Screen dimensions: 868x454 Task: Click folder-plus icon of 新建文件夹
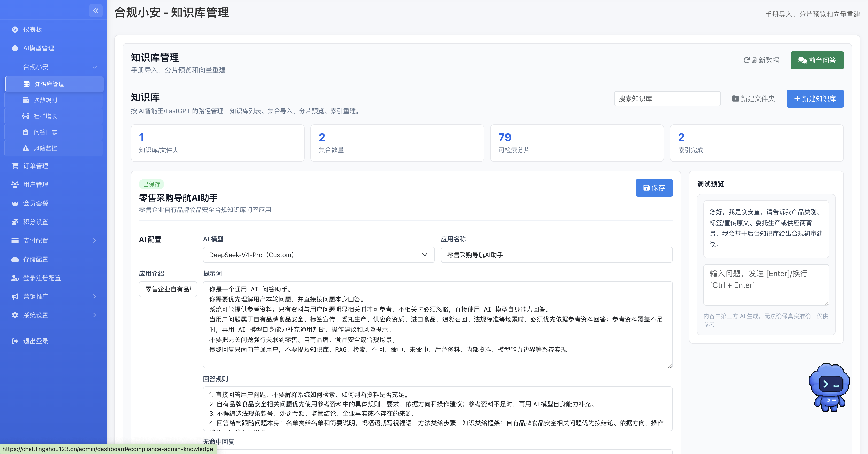pos(735,99)
